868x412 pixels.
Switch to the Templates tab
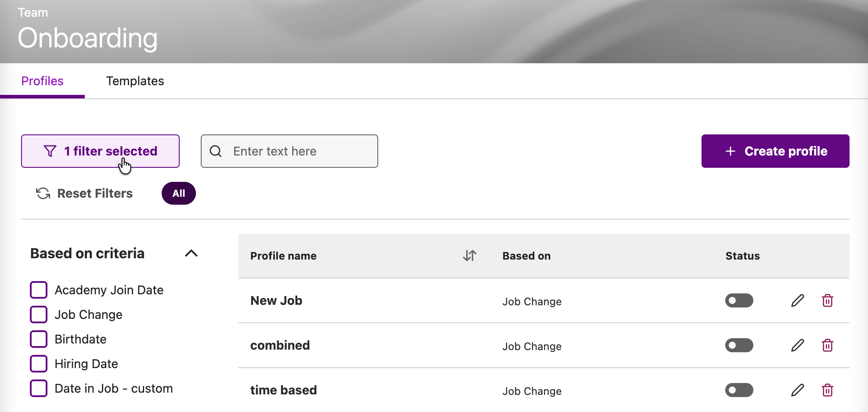point(135,81)
